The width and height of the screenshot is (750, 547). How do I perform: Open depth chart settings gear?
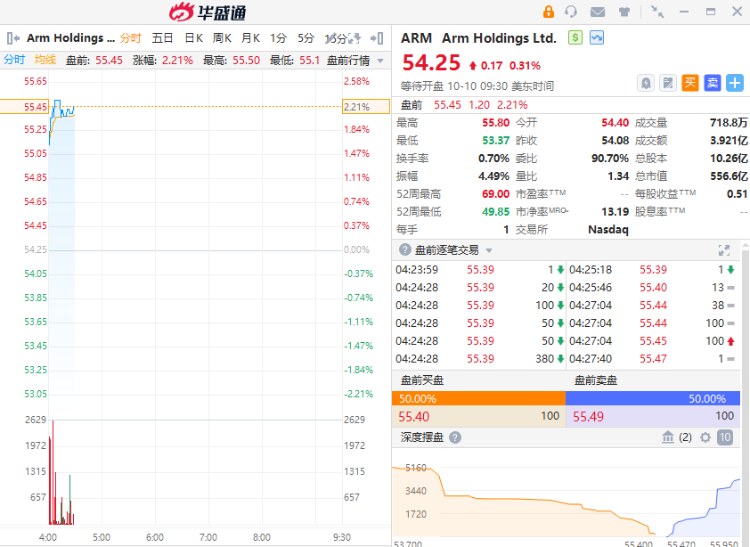(705, 438)
